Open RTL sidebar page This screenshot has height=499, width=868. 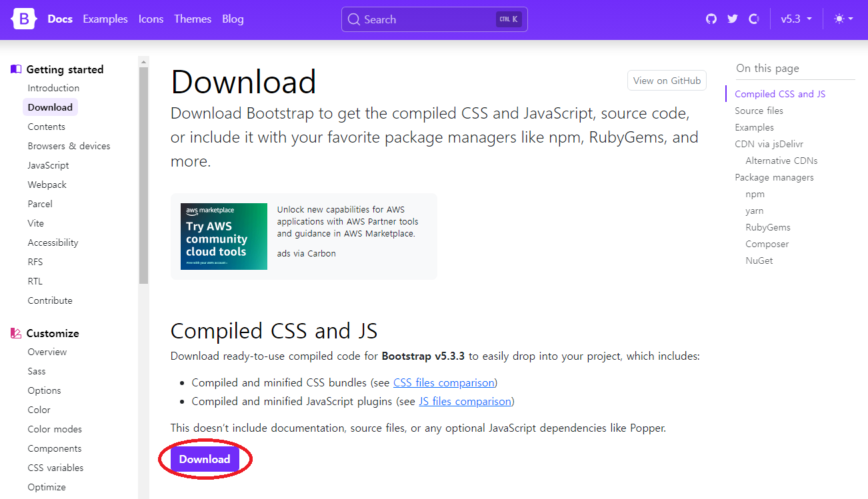pyautogui.click(x=35, y=281)
